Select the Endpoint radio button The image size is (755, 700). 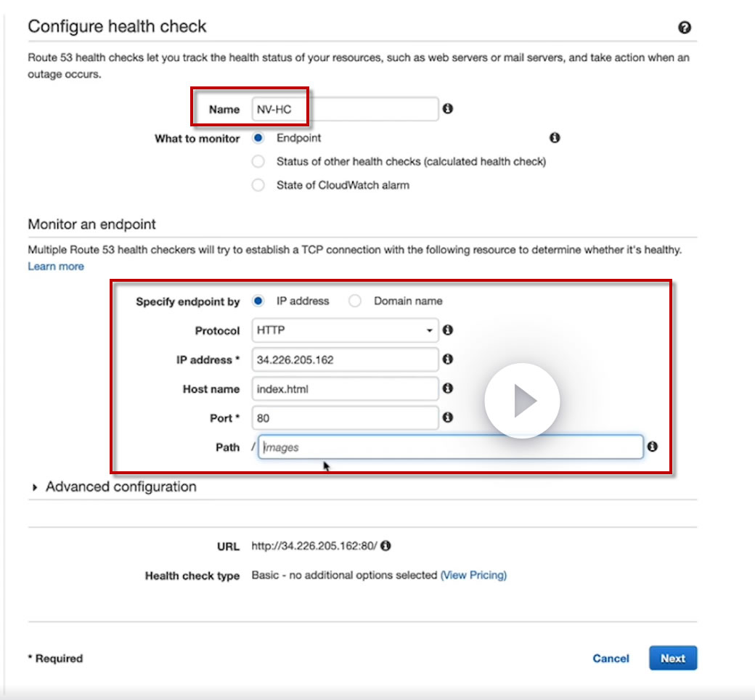tap(258, 137)
